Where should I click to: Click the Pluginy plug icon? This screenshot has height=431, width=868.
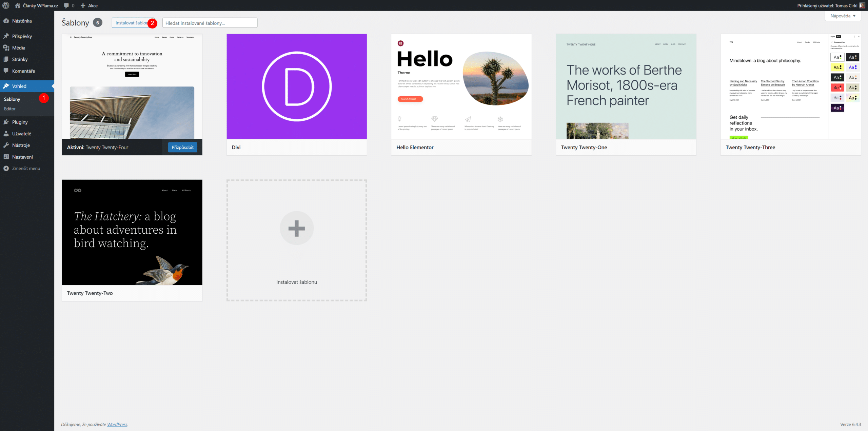click(6, 122)
